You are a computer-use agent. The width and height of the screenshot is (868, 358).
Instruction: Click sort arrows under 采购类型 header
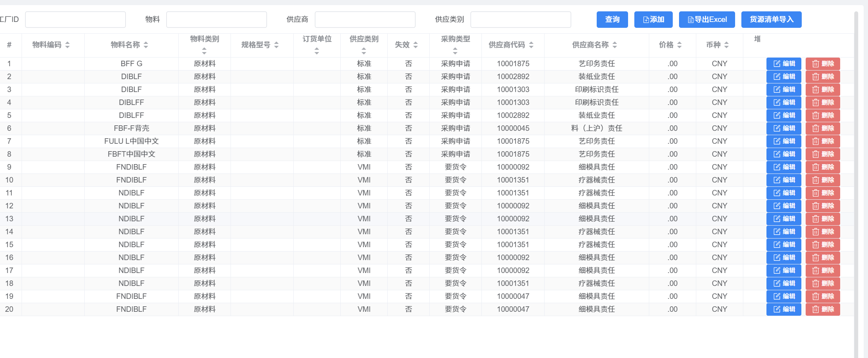[x=455, y=51]
